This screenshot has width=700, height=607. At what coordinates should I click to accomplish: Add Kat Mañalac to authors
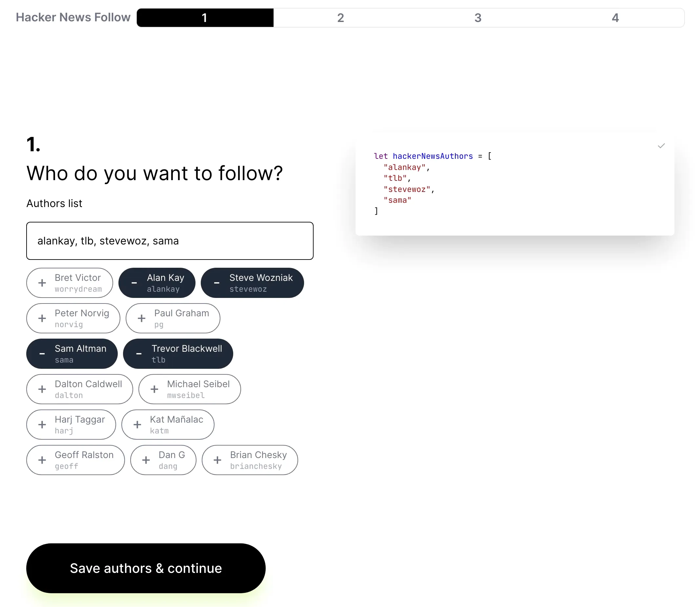[x=168, y=425]
